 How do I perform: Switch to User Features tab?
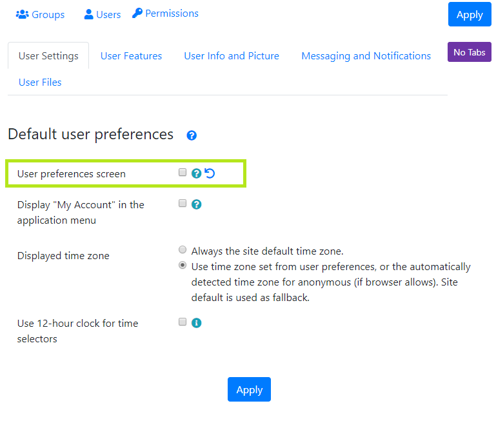point(131,56)
